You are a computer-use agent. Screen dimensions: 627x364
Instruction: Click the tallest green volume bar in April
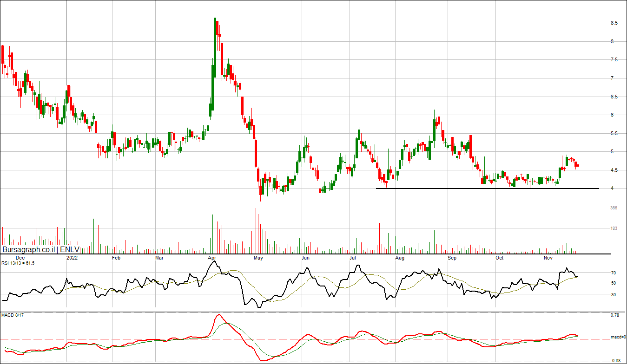[215, 228]
